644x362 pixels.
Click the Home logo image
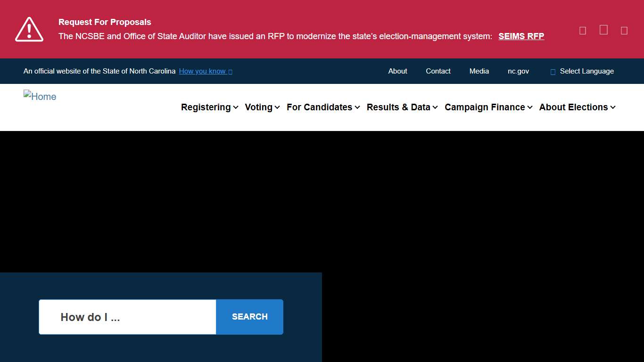point(40,96)
